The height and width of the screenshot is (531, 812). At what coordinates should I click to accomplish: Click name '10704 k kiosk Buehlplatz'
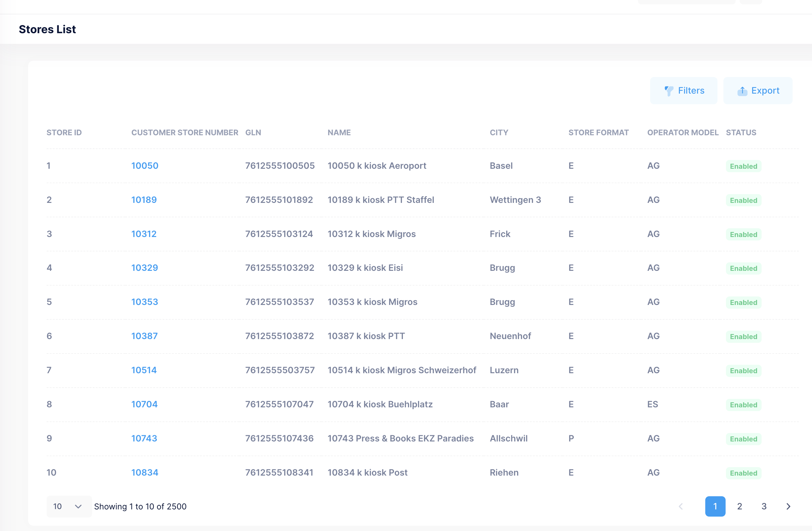coord(380,405)
